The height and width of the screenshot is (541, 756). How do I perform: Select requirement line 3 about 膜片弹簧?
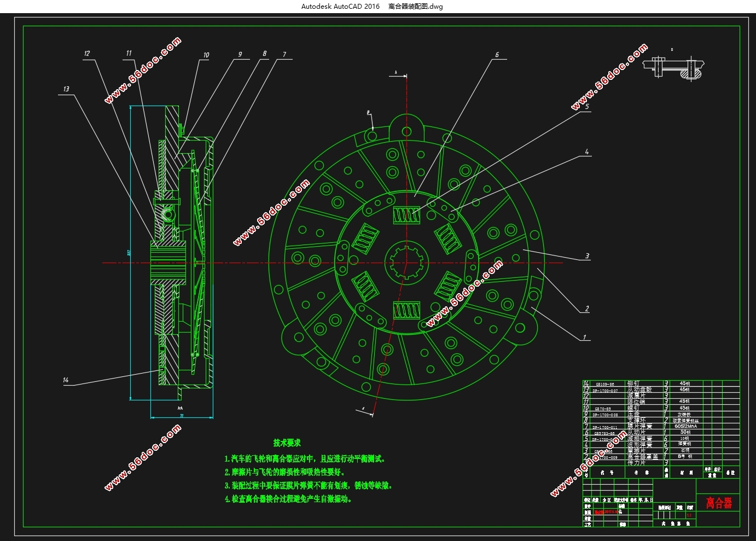(309, 485)
